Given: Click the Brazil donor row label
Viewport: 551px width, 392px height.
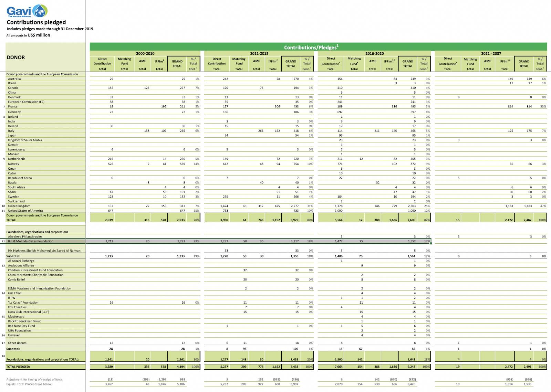Looking at the screenshot, I should pos(12,83).
